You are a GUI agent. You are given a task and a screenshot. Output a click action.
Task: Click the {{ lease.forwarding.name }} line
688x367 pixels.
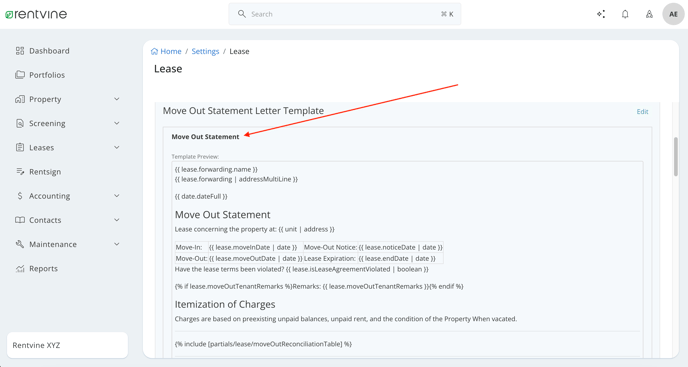(216, 169)
